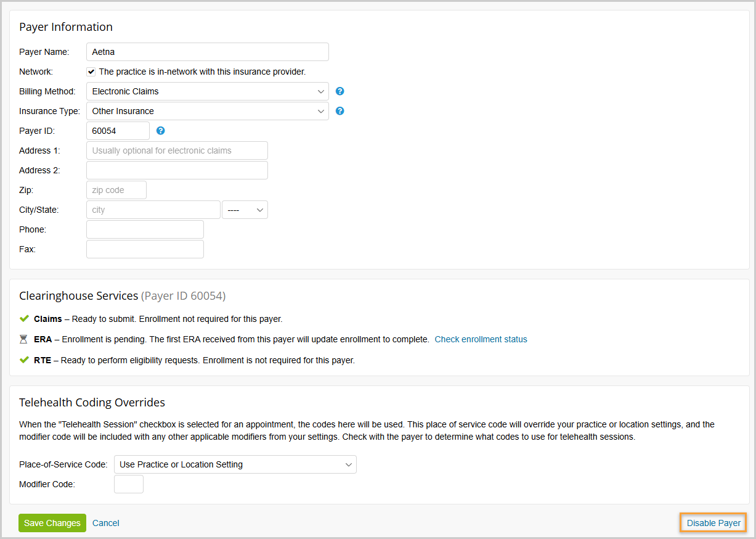The width and height of the screenshot is (756, 539).
Task: Click the Payer Name input field
Action: point(208,52)
